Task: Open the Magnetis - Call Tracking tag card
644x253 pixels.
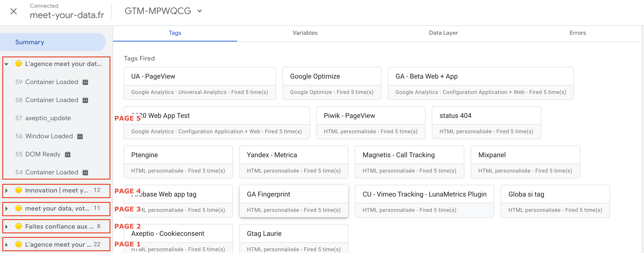Action: (409, 162)
